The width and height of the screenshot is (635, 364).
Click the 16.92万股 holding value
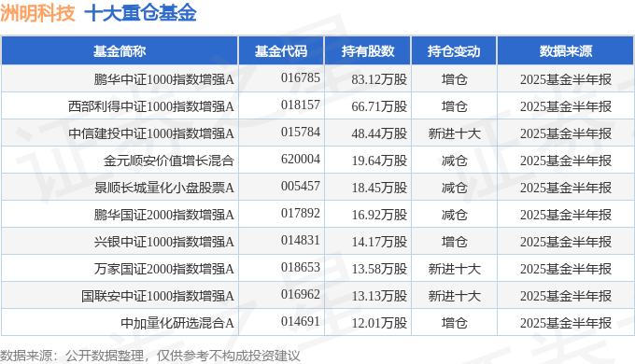pos(379,215)
